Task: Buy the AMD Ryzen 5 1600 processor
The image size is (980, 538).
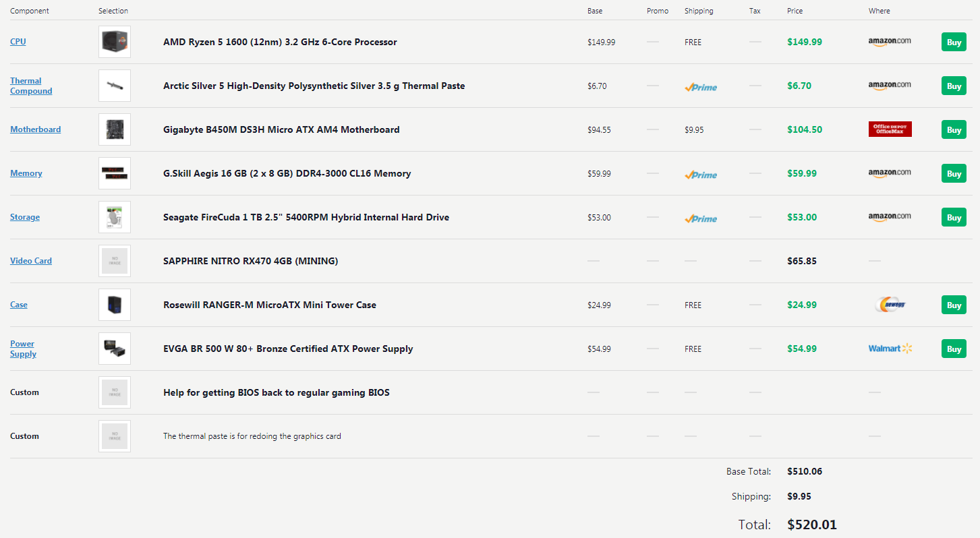Action: point(954,42)
